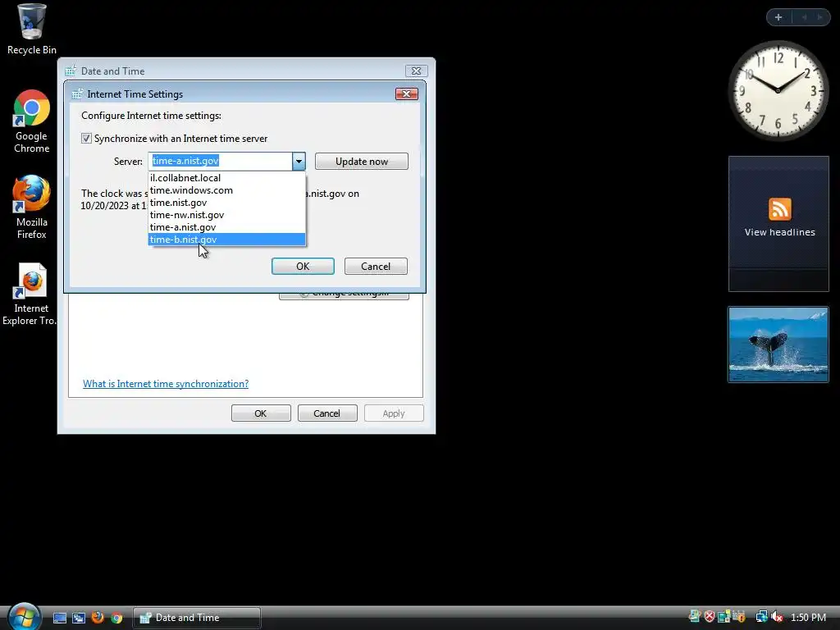Launch Chrome from the Quick Launch bar
This screenshot has height=630, width=840.
(116, 618)
